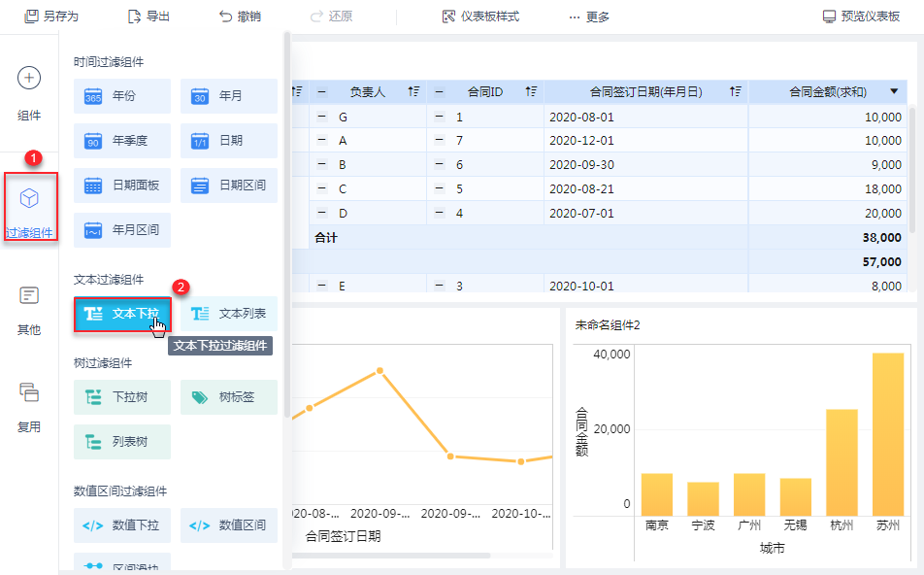The height and width of the screenshot is (575, 924).
Task: Click the 宁波 bar in the chart
Action: pos(703,499)
